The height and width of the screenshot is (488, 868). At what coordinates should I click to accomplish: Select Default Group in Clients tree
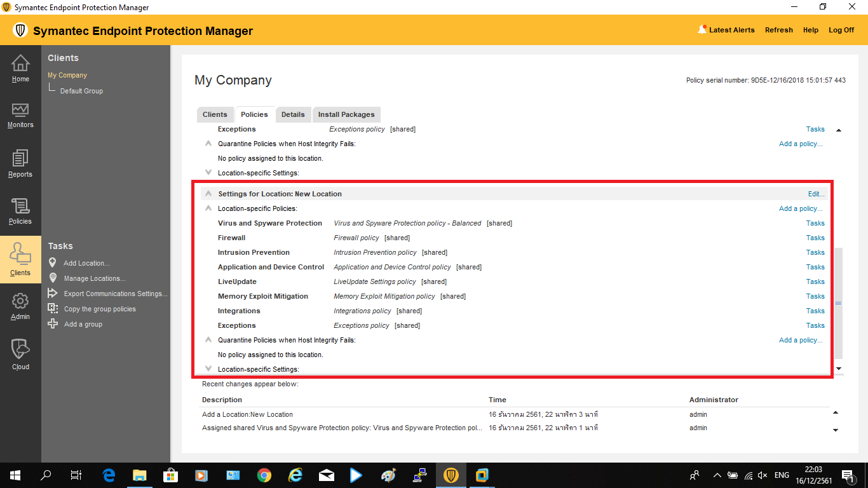81,91
